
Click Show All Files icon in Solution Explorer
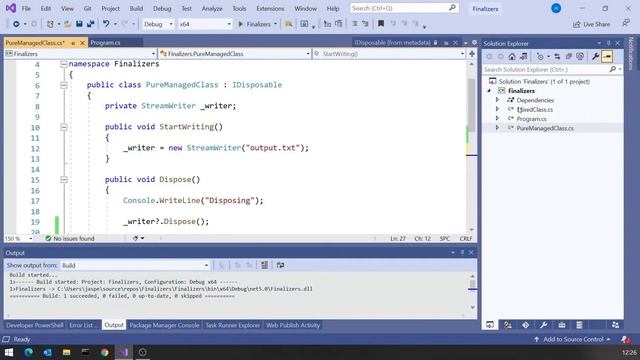(x=580, y=57)
